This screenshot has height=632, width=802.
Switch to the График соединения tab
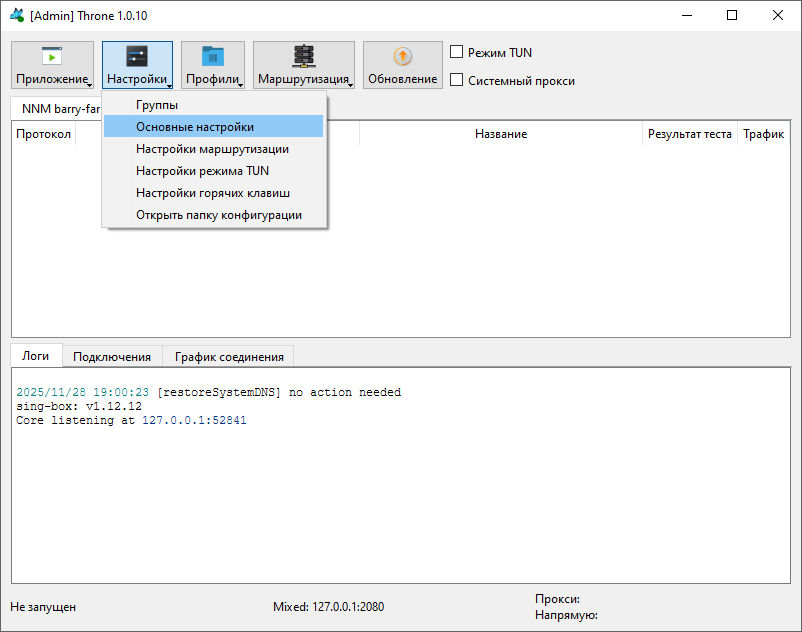point(229,357)
